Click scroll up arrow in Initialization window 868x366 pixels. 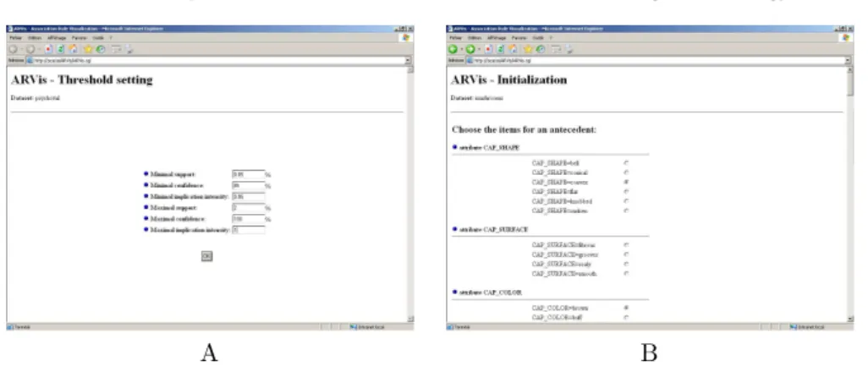point(850,69)
